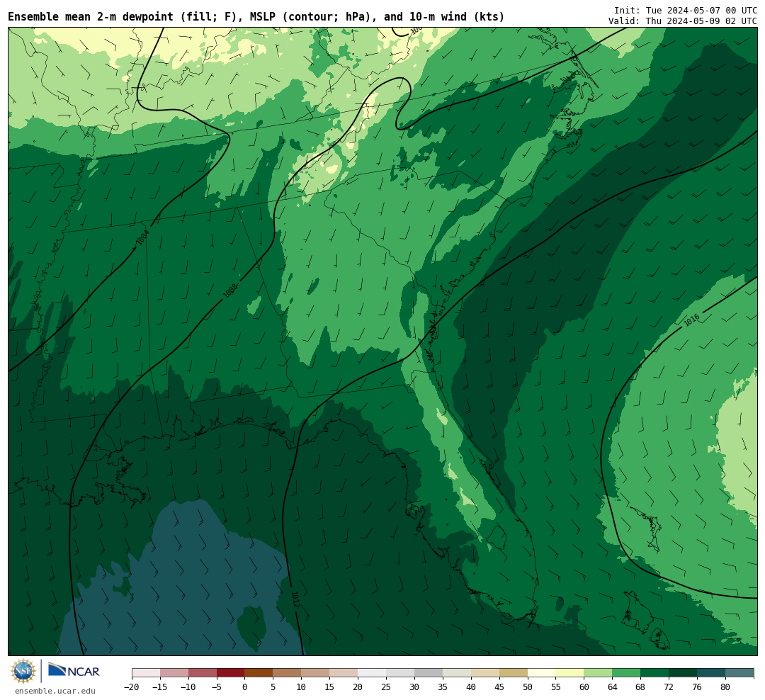Click the 50 colorbar tick label
This screenshot has height=700, width=765.
[528, 687]
